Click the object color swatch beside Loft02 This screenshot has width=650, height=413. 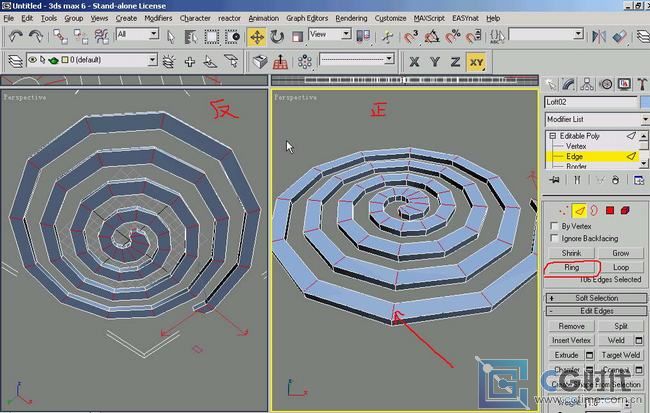[645, 102]
